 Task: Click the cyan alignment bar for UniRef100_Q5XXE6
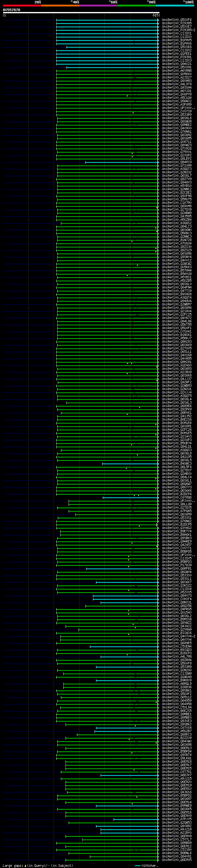tap(112, 47)
